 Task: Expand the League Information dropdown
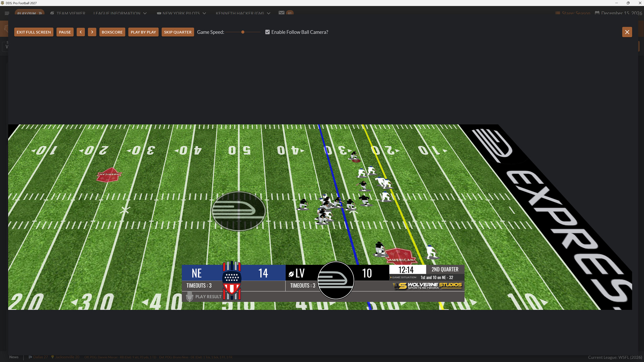120,13
